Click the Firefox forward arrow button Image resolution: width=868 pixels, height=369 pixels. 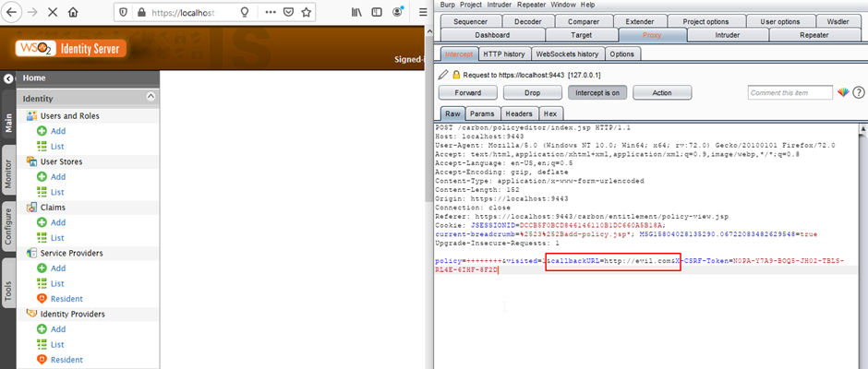pyautogui.click(x=32, y=12)
